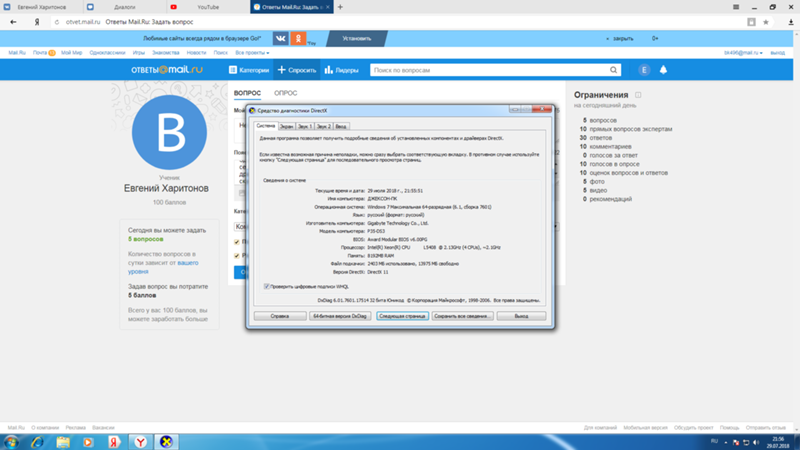Viewport: 800px width, 450px height.
Task: Switch to the YouTube browser tab
Action: [x=208, y=7]
